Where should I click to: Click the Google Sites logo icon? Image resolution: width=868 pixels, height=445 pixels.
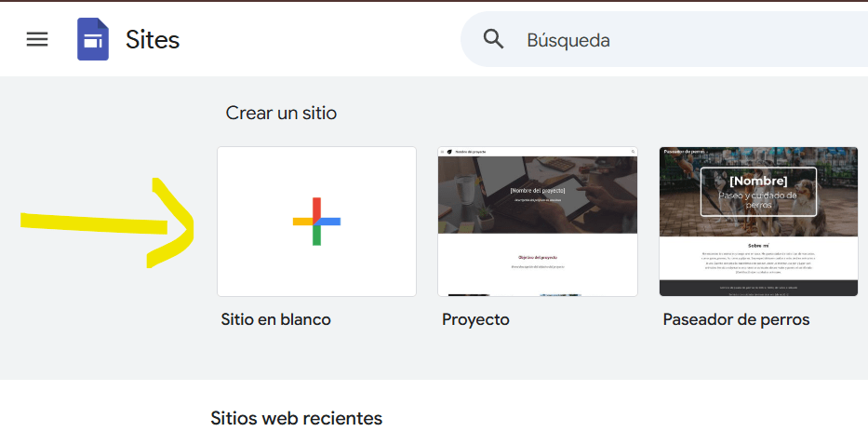(92, 39)
